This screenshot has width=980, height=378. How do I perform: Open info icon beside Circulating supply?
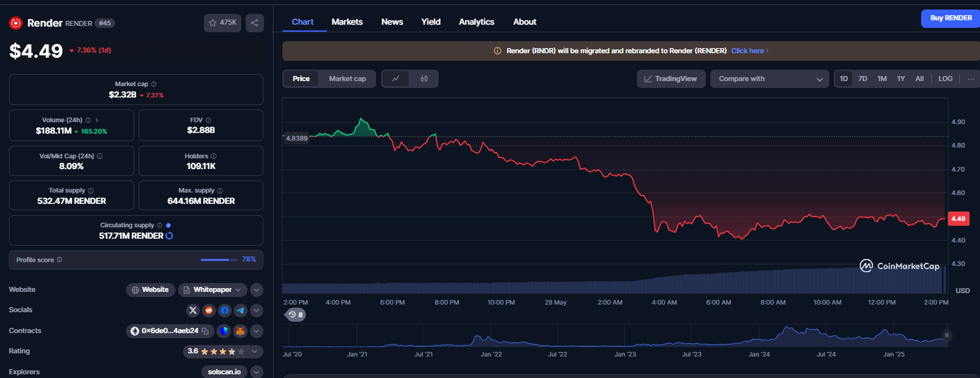(x=160, y=225)
